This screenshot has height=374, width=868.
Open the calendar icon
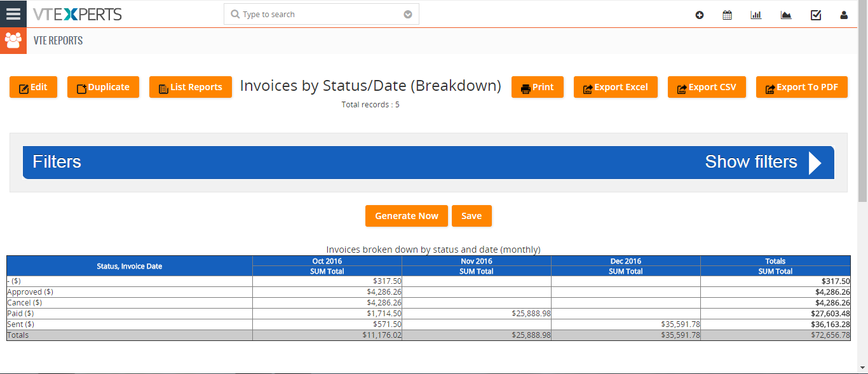[727, 15]
